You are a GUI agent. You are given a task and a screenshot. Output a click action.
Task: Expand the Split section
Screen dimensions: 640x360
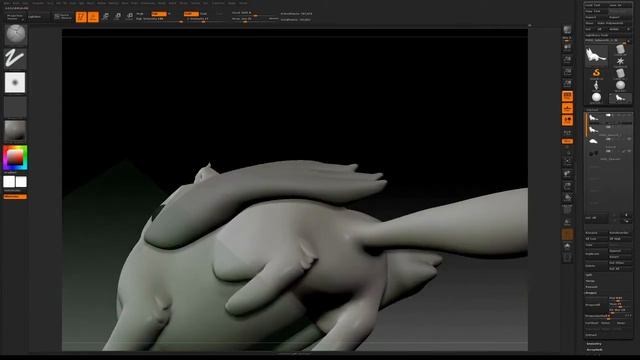click(x=589, y=275)
